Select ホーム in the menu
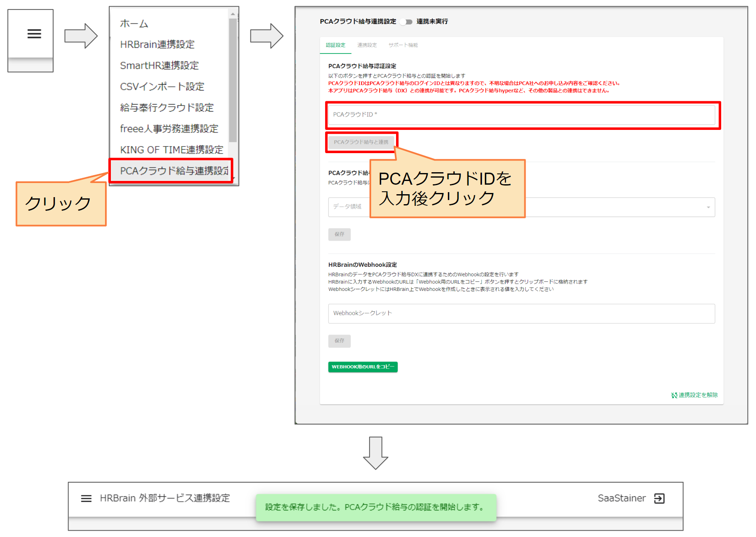This screenshot has height=537, width=756. pos(134,24)
